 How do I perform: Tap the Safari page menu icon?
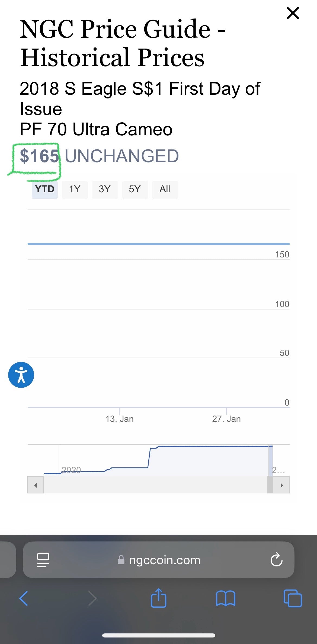[43, 560]
